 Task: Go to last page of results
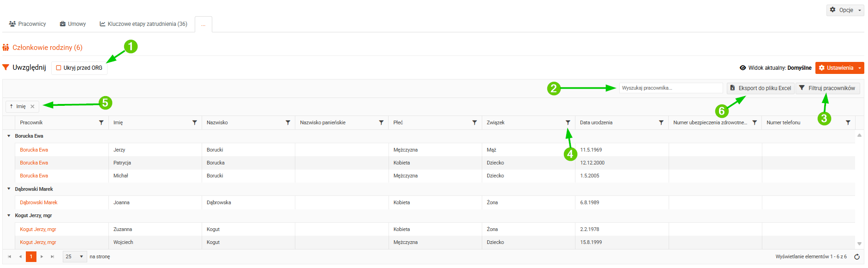[x=52, y=256]
